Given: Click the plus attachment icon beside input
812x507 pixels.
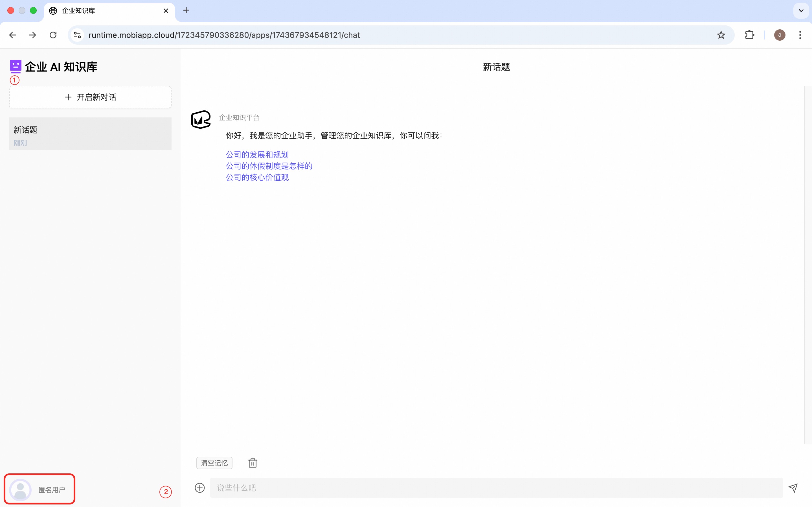Looking at the screenshot, I should point(200,488).
